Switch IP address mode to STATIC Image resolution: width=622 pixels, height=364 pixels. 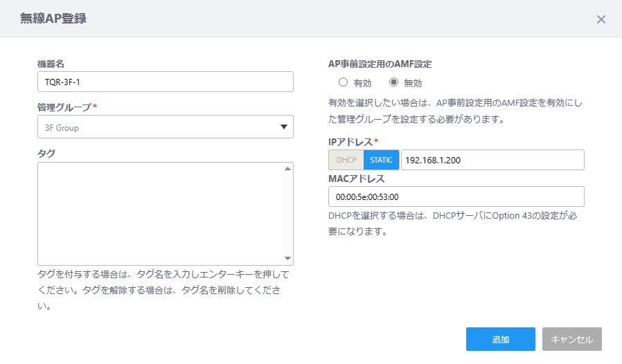click(x=381, y=160)
